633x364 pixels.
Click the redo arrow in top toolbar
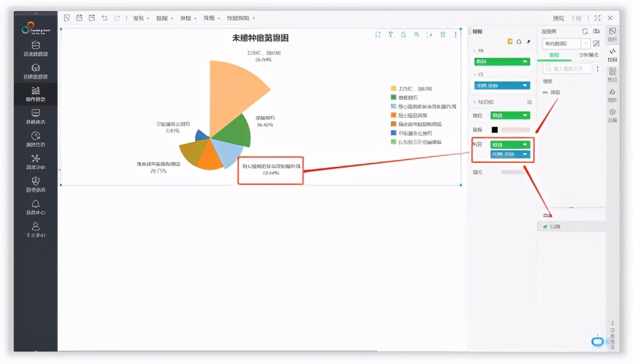117,18
